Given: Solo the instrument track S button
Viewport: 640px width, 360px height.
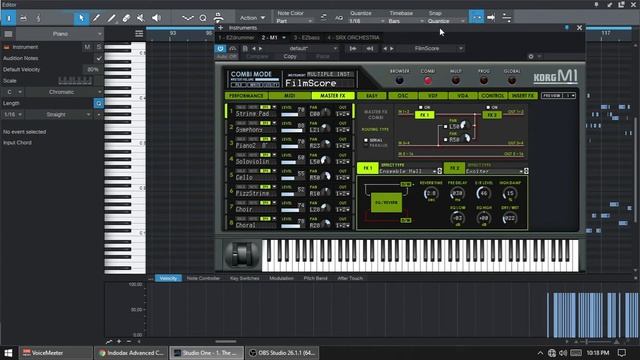Looking at the screenshot, I should [98, 47].
